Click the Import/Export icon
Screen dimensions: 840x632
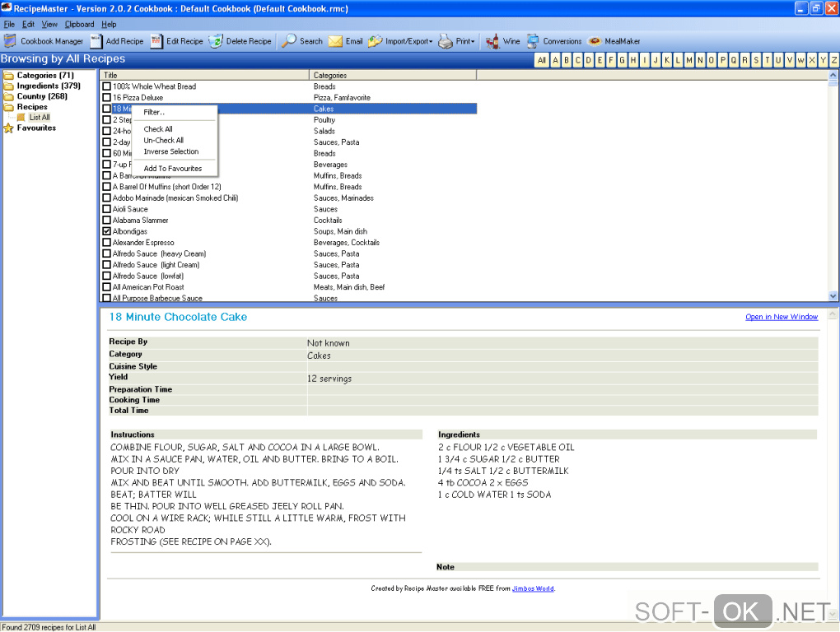(375, 41)
